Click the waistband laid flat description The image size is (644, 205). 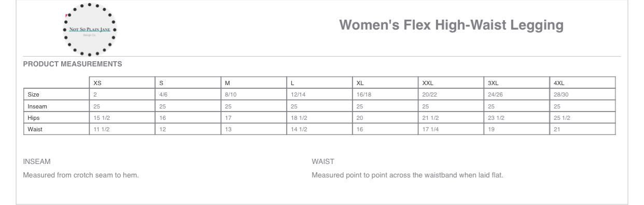point(408,175)
